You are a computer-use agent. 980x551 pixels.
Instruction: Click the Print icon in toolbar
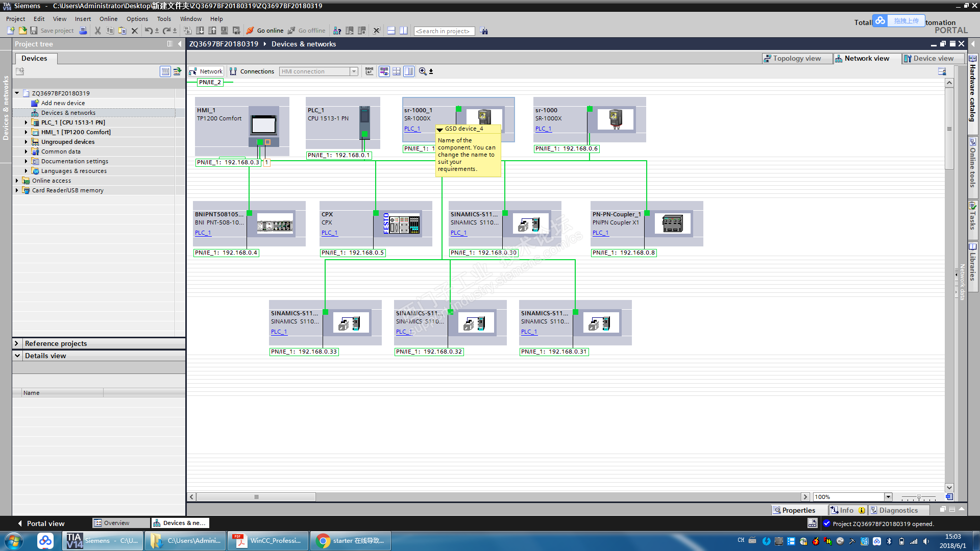click(83, 31)
